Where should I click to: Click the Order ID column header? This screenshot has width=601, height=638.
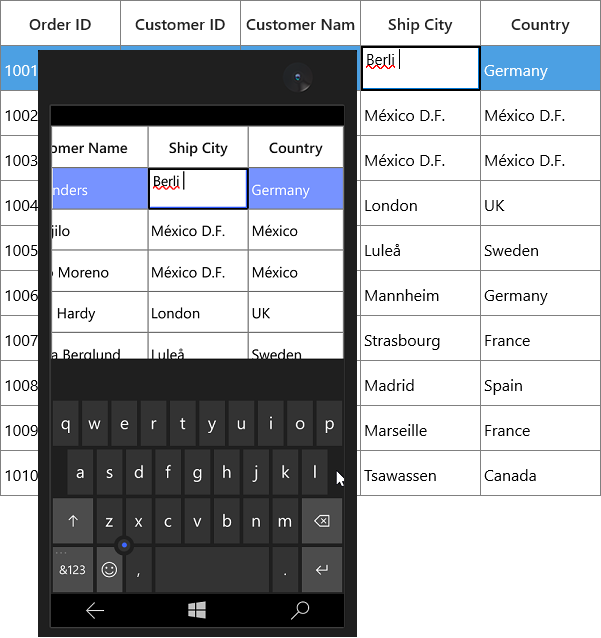click(x=60, y=23)
